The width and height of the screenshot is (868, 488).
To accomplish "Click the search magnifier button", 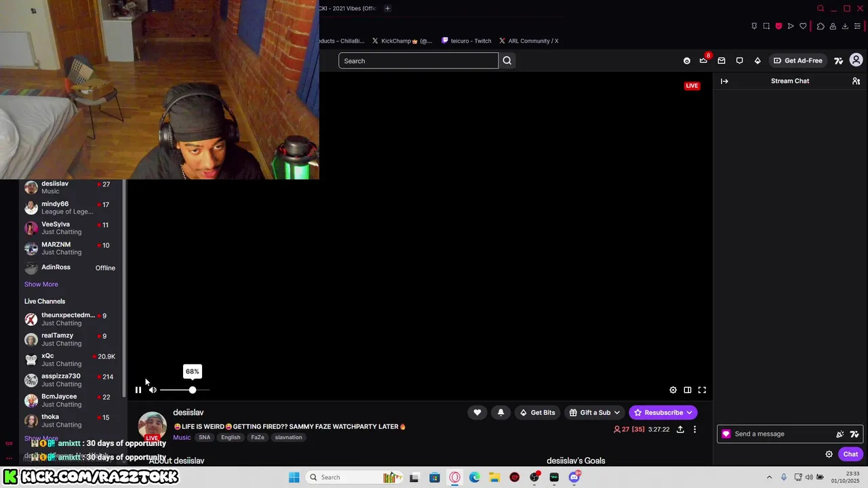I will pyautogui.click(x=507, y=60).
